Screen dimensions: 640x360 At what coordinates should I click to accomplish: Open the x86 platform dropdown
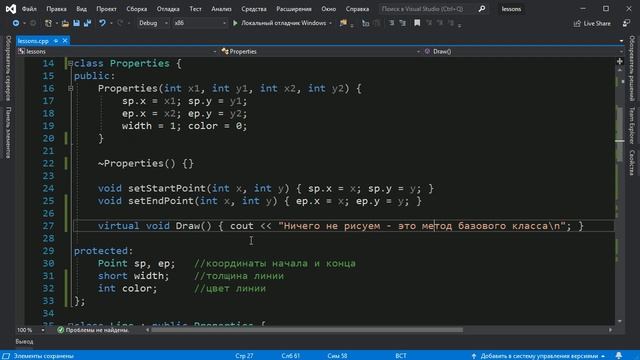[x=200, y=23]
